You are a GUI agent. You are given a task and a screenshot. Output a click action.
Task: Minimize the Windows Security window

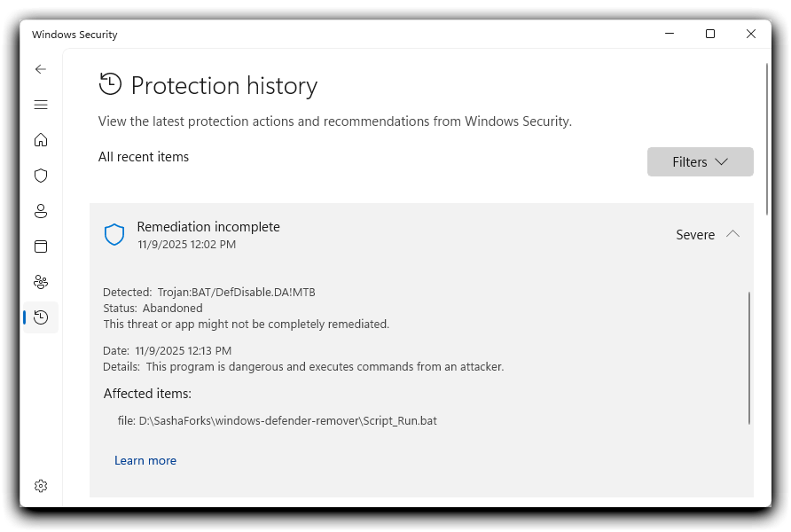[669, 34]
